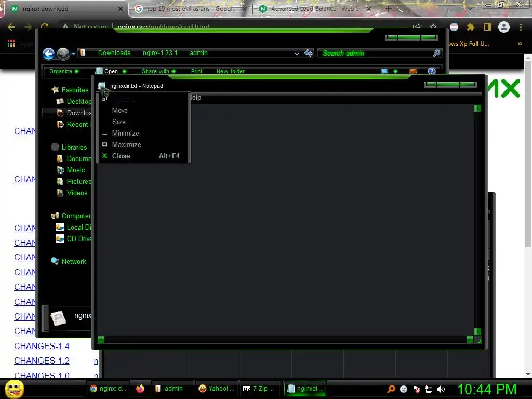532x399 pixels.
Task: Switch to 7-Zip taskbar button
Action: point(259,389)
